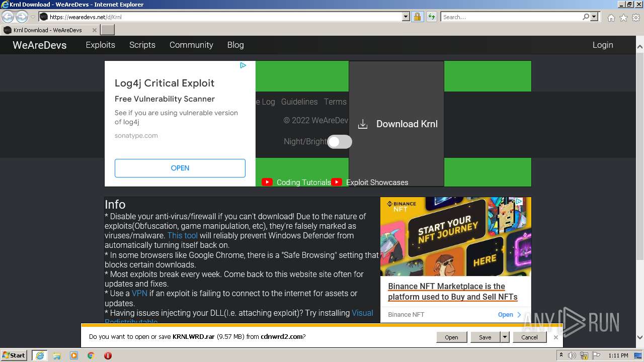Image resolution: width=644 pixels, height=362 pixels.
Task: Click Binance NFT Marketplace headline link
Action: [453, 292]
